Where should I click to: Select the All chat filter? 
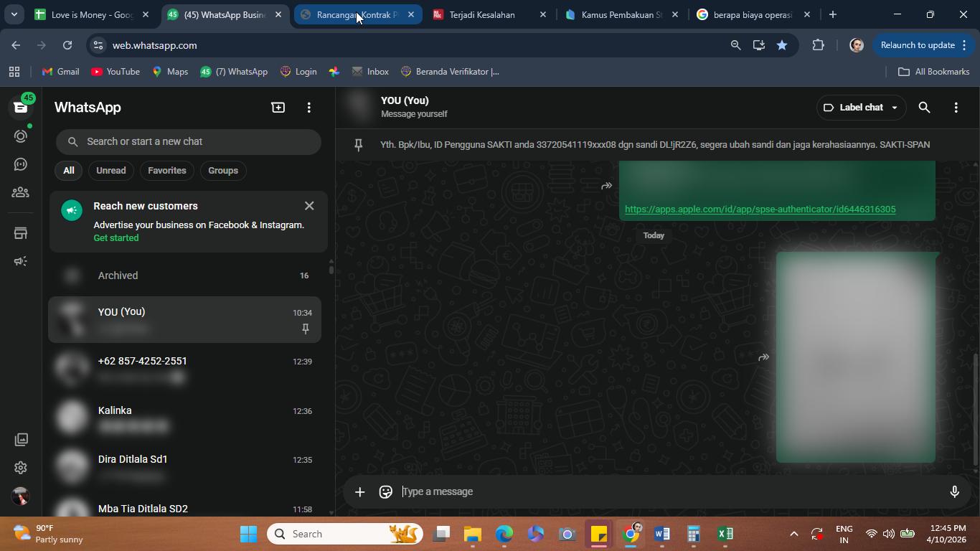(x=68, y=171)
